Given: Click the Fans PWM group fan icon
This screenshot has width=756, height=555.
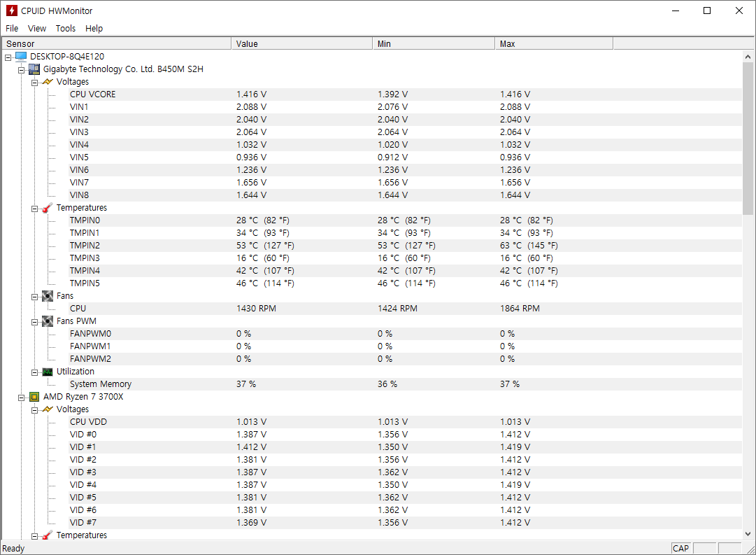Looking at the screenshot, I should click(x=48, y=321).
